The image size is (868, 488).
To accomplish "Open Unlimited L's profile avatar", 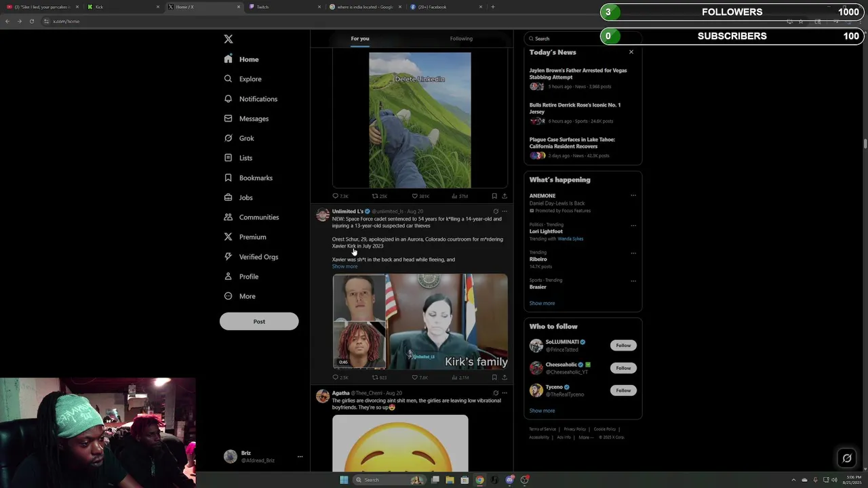I will [323, 214].
